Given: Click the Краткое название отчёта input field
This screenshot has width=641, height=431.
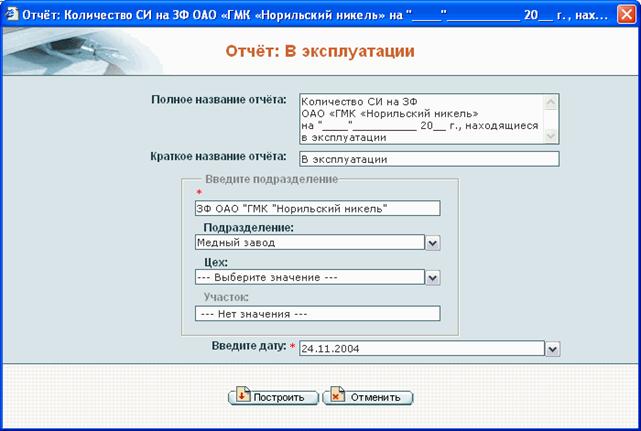Looking at the screenshot, I should (x=429, y=159).
